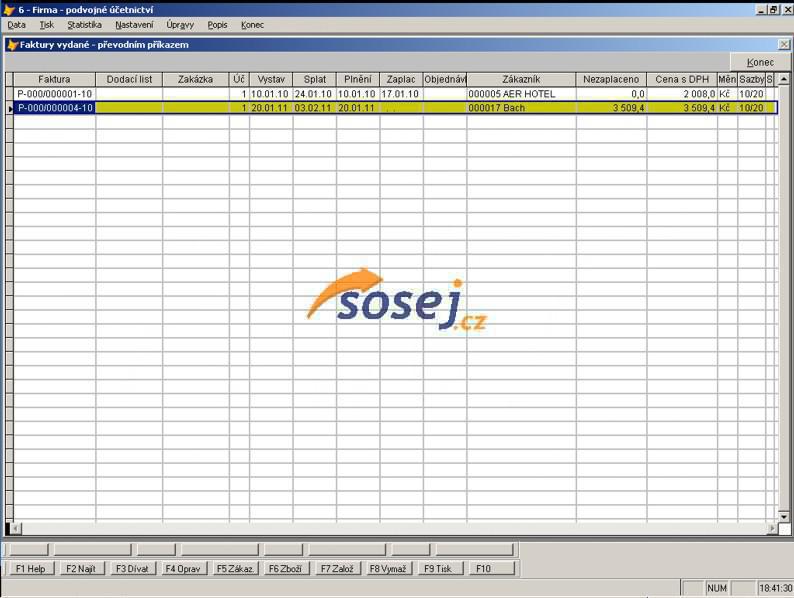Click the F2 Najít search button
This screenshot has height=598, width=794.
82,568
